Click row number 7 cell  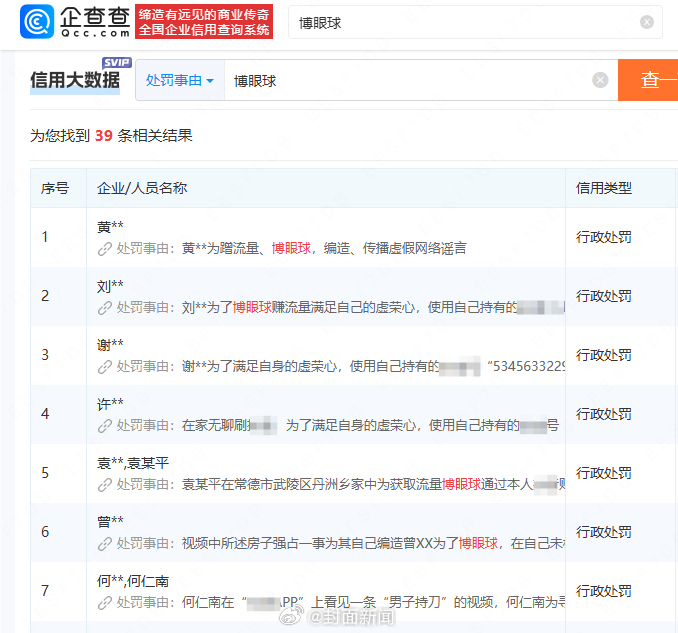pyautogui.click(x=58, y=591)
